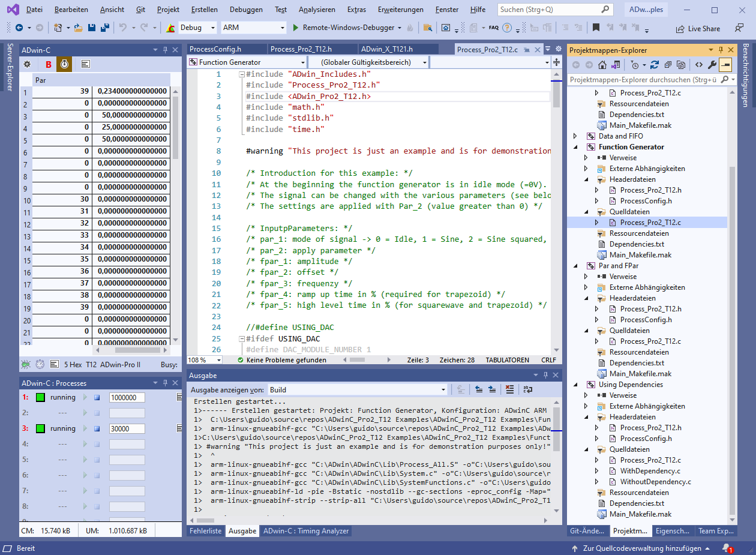Click the split editor icon above scrollbar
The height and width of the screenshot is (555, 756).
[556, 62]
